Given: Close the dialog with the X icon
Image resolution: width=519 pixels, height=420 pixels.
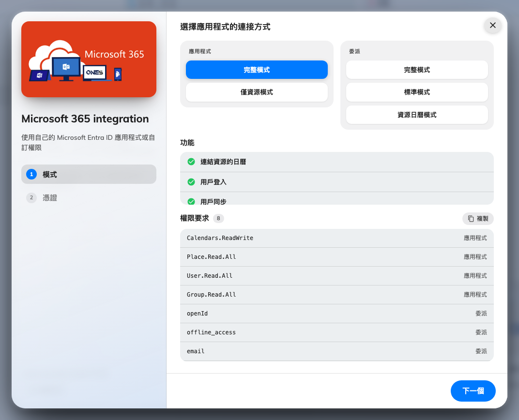Looking at the screenshot, I should (x=492, y=26).
